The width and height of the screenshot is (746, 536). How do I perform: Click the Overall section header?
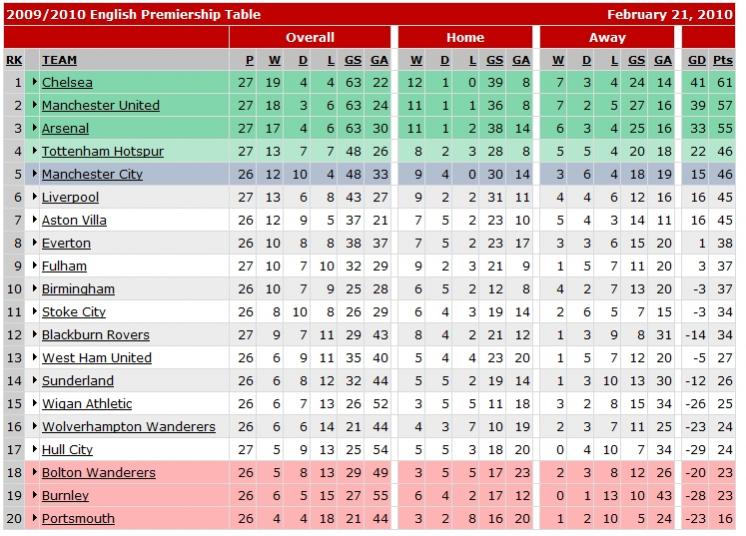[x=310, y=38]
